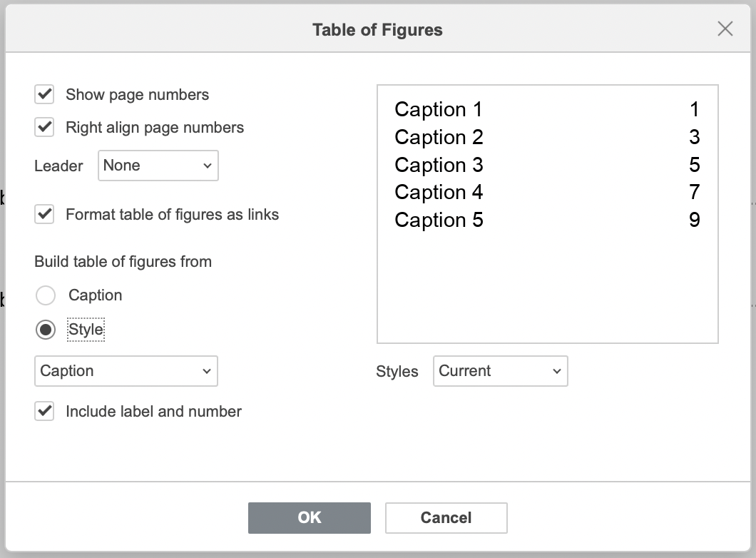This screenshot has height=558, width=756.
Task: Click the Show page numbers label
Action: click(x=137, y=94)
